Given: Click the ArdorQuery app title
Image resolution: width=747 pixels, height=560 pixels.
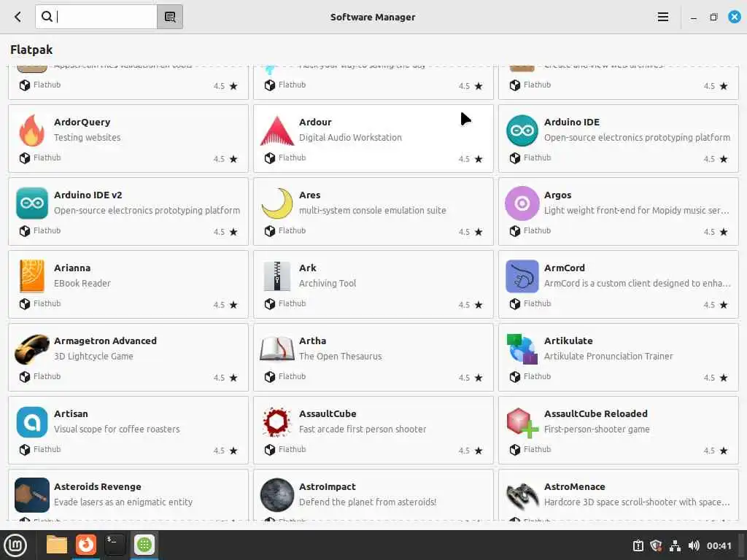Looking at the screenshot, I should 82,122.
